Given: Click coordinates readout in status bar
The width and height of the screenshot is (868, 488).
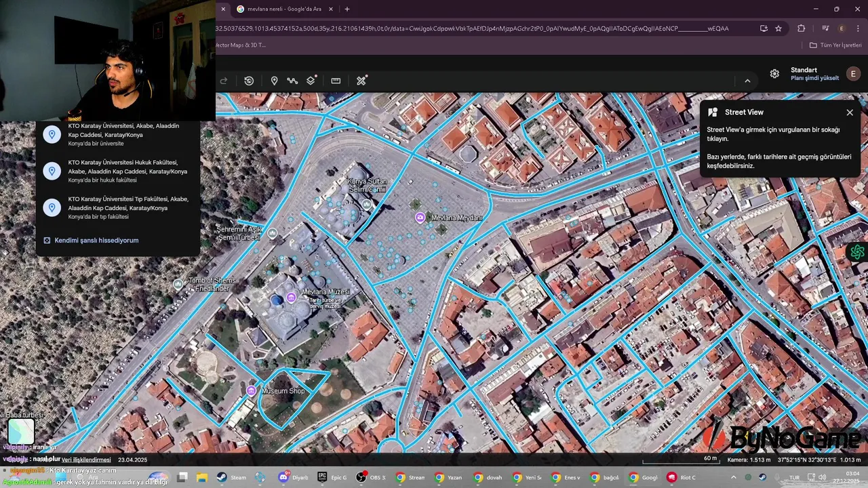Looking at the screenshot, I should coord(807,460).
